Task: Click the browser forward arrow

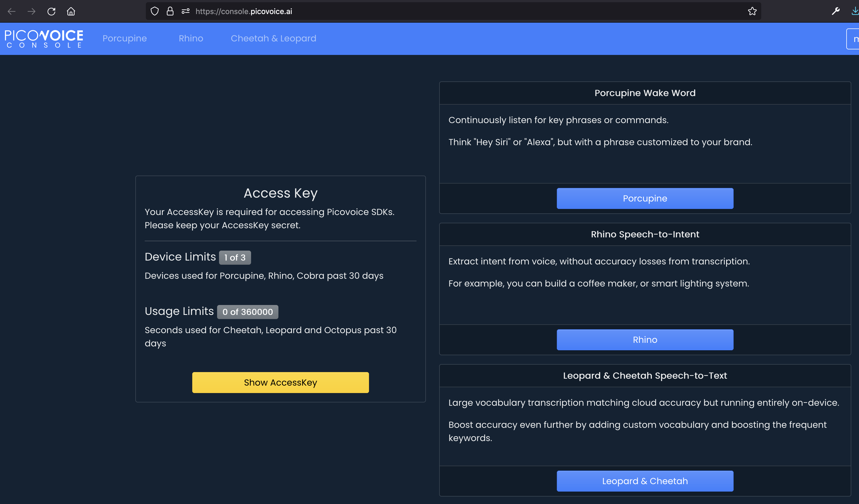Action: tap(31, 11)
